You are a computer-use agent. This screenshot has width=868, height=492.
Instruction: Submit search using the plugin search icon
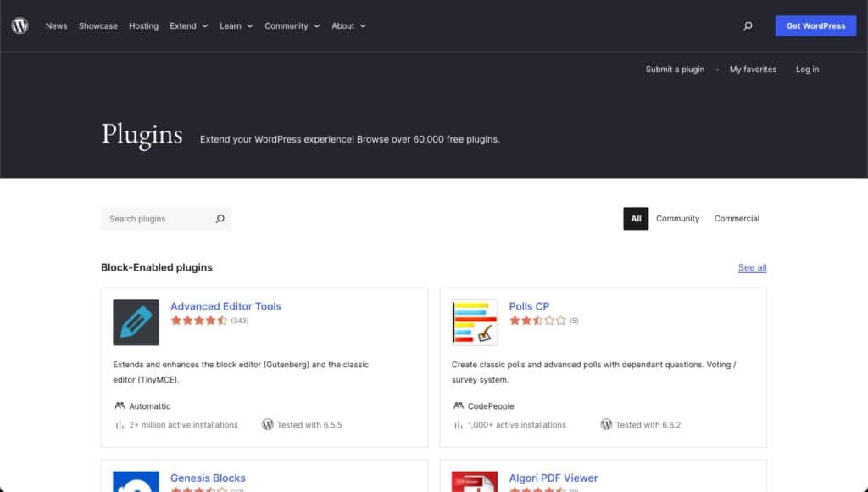[x=220, y=219]
